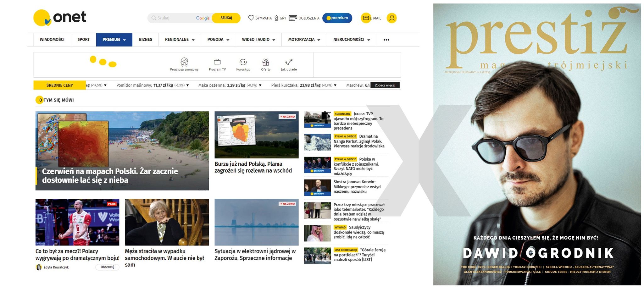
Task: Open Ogłoszenia listings icon
Action: (293, 18)
